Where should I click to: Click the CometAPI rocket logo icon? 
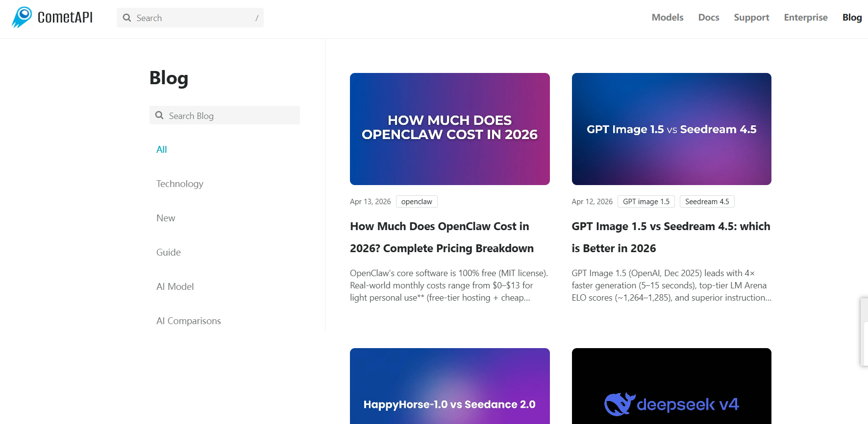pyautogui.click(x=22, y=17)
